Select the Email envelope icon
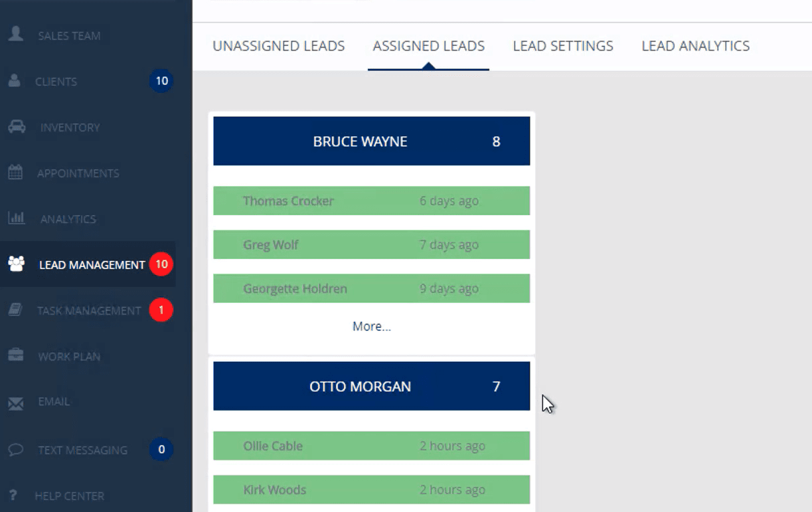The height and width of the screenshot is (512, 812). pos(15,402)
